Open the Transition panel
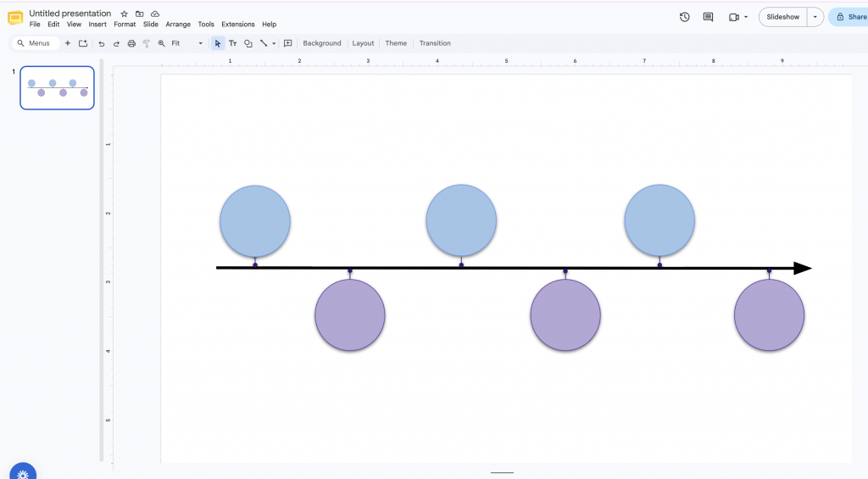This screenshot has width=868, height=479. point(435,43)
